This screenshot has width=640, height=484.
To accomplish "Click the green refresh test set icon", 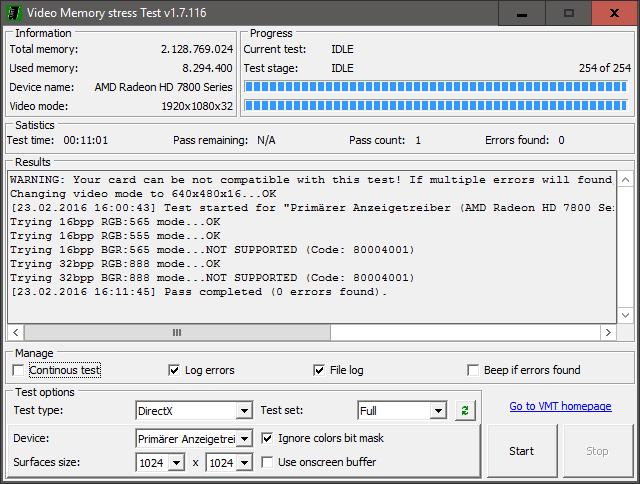I will click(x=465, y=411).
